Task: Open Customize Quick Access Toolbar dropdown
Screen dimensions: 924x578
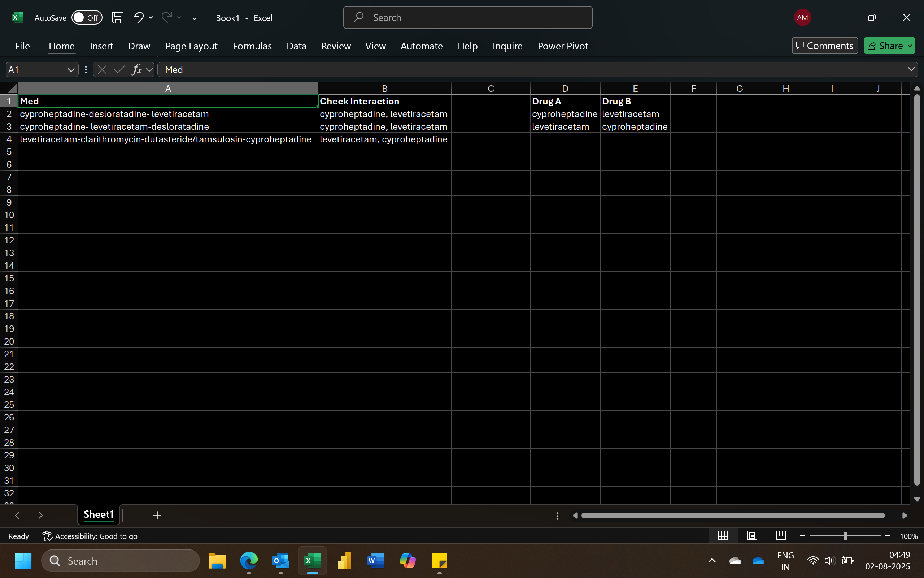Action: tap(194, 18)
